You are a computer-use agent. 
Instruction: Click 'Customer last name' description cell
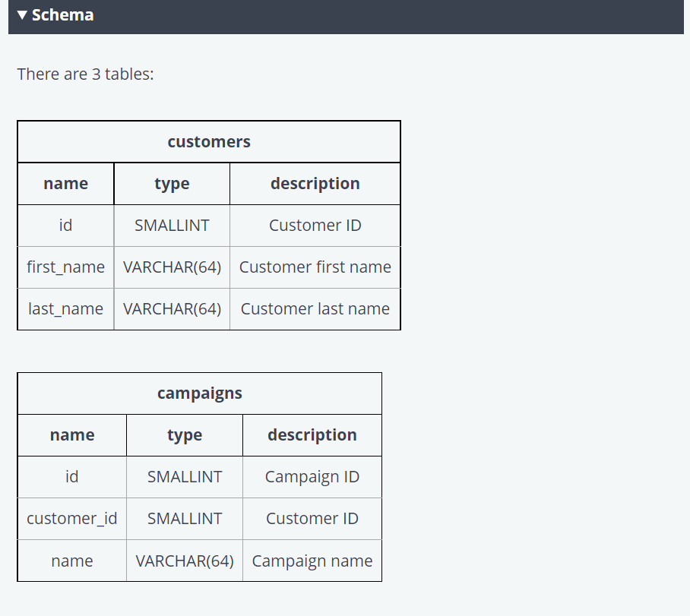click(315, 309)
